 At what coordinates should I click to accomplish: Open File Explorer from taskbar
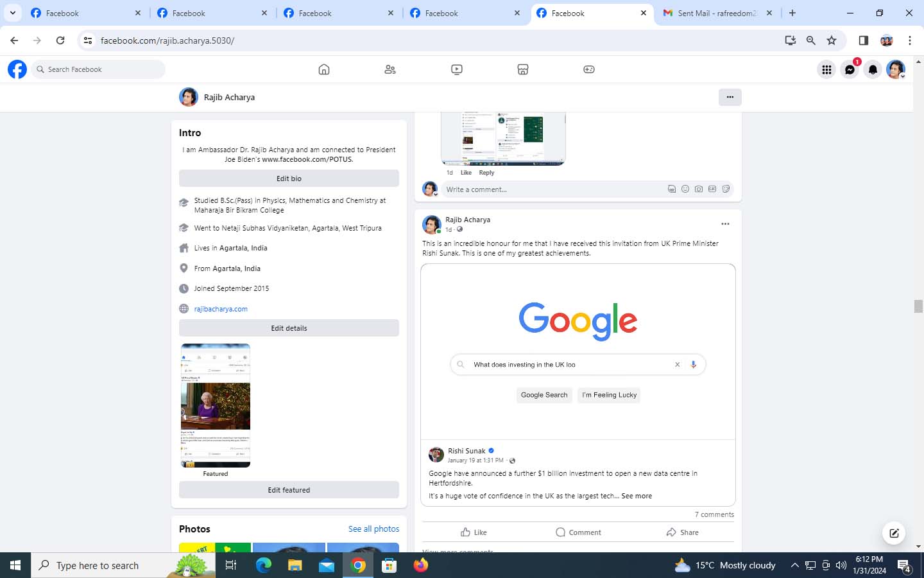(x=295, y=565)
